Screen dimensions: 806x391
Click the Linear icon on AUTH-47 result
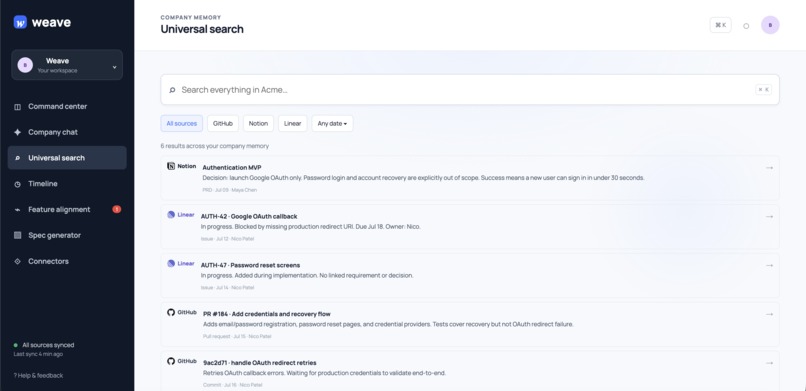[x=171, y=264]
